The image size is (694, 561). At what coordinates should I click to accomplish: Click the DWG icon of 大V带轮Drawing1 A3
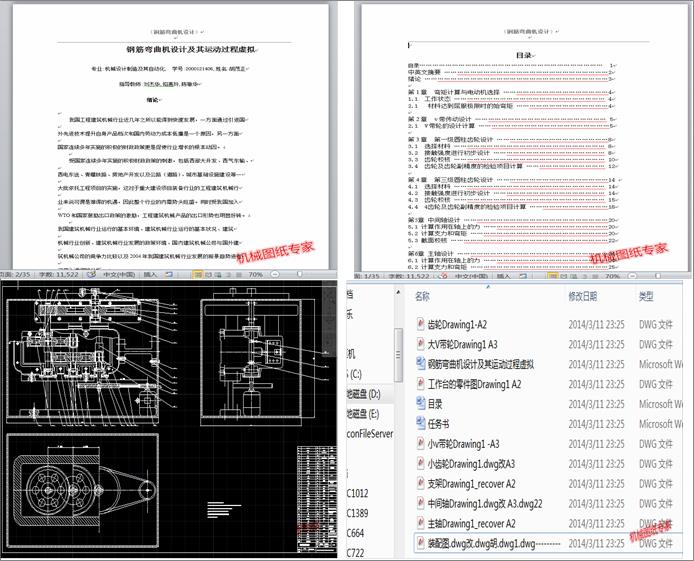[x=420, y=344]
